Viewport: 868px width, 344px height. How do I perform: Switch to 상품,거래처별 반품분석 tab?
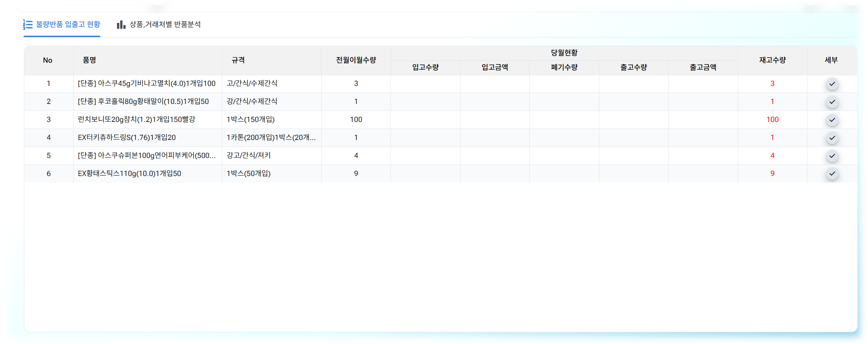pyautogui.click(x=159, y=25)
